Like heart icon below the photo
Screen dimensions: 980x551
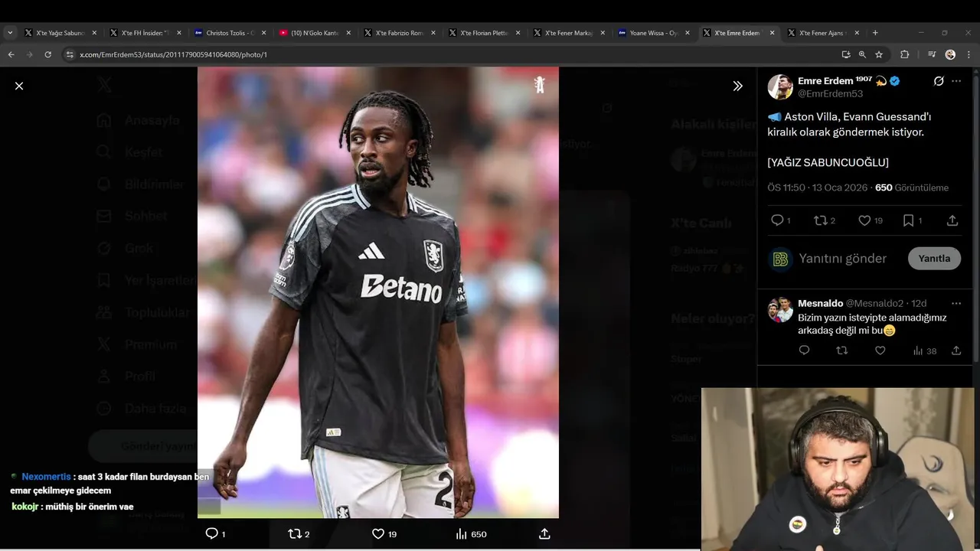[x=377, y=533]
